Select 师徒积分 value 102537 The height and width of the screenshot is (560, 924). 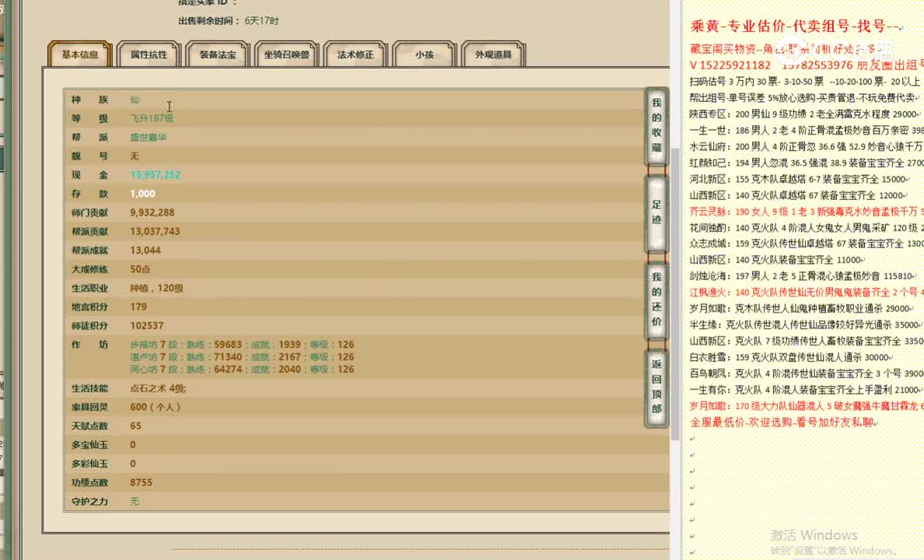[x=147, y=326]
